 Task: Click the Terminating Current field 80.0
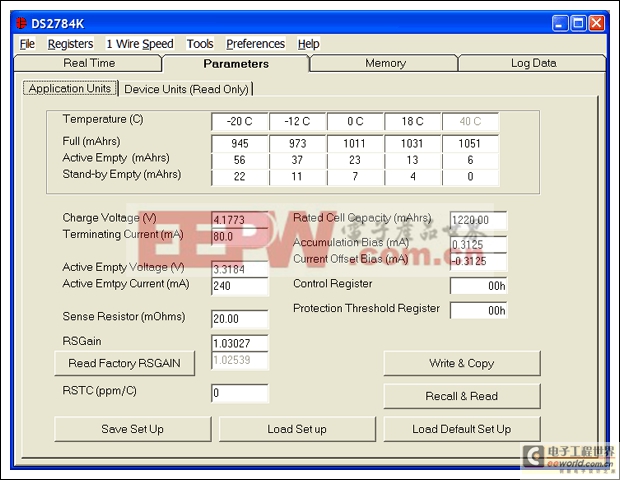click(240, 237)
